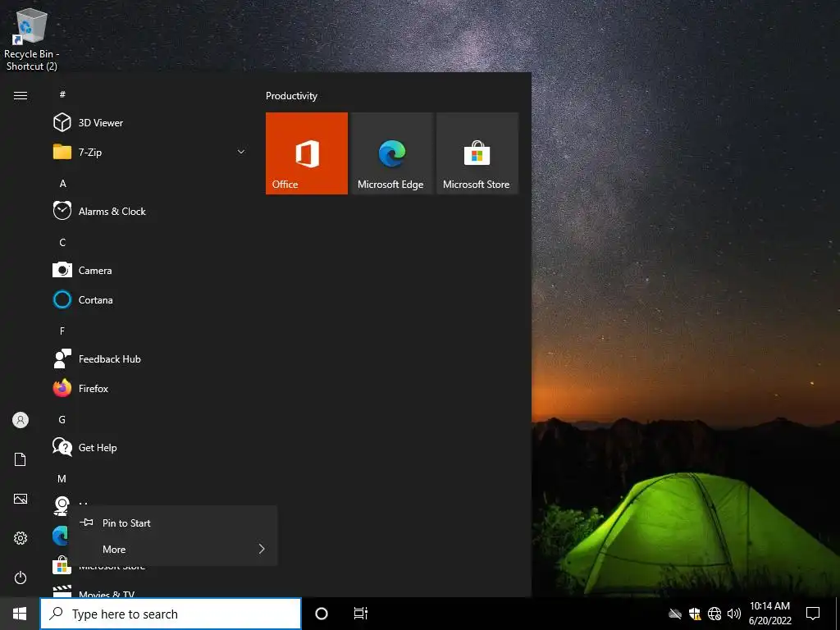
Task: Click the letter A section header
Action: (x=62, y=184)
